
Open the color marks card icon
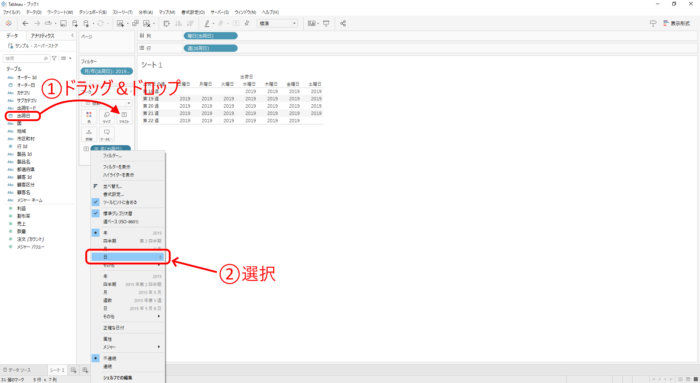(x=89, y=117)
